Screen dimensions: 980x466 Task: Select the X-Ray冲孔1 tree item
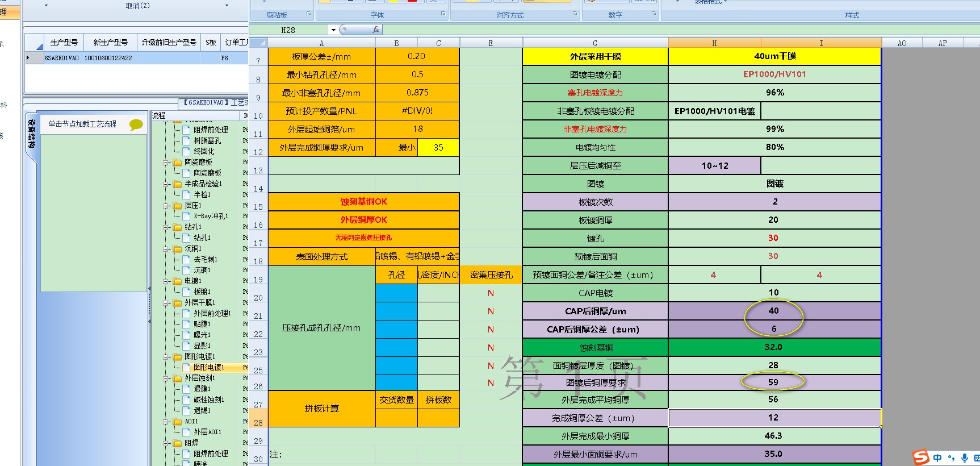point(211,216)
